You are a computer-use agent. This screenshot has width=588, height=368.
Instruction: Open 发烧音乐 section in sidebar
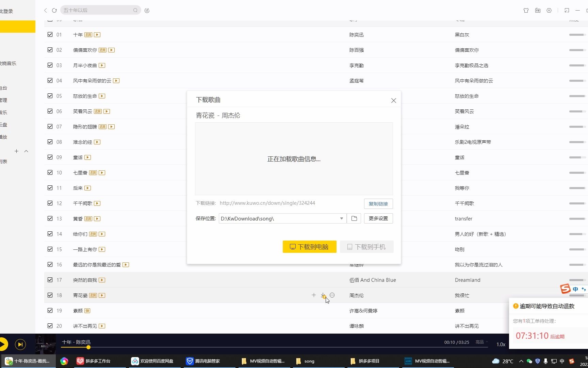(8, 63)
